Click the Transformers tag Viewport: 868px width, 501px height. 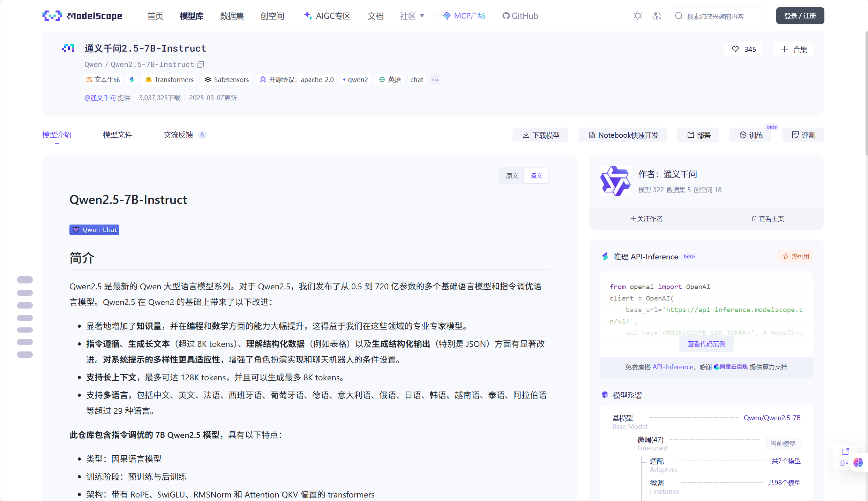[x=170, y=79]
